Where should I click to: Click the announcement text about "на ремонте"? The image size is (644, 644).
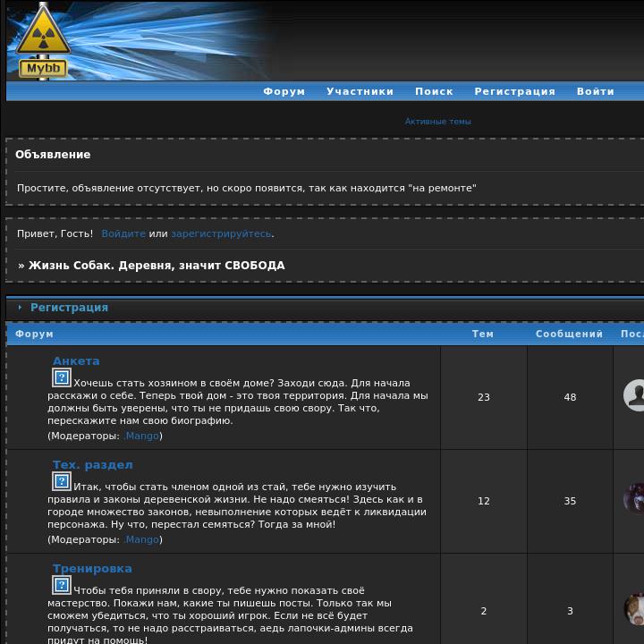[247, 188]
